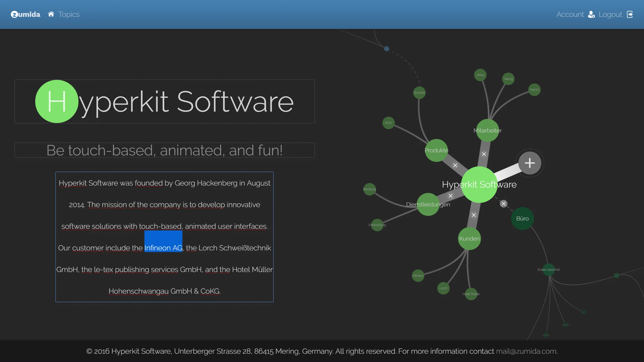Select the WDV node
Image resolution: width=644 pixels, height=362 pixels.
389,123
